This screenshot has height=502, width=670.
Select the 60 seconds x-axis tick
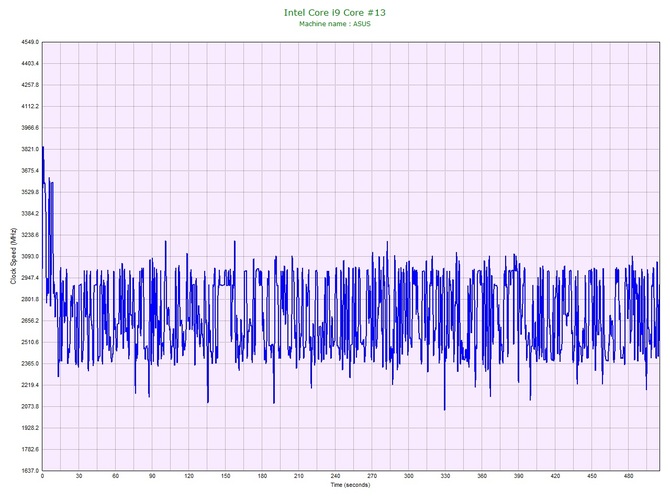tap(115, 476)
